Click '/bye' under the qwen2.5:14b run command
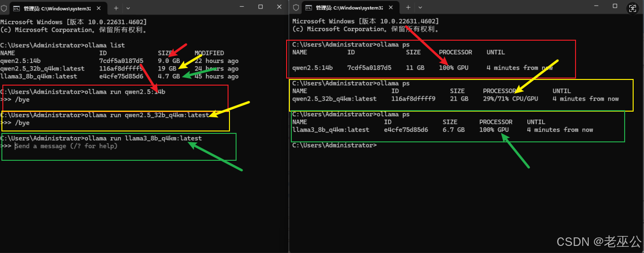The height and width of the screenshot is (253, 644). (22, 100)
